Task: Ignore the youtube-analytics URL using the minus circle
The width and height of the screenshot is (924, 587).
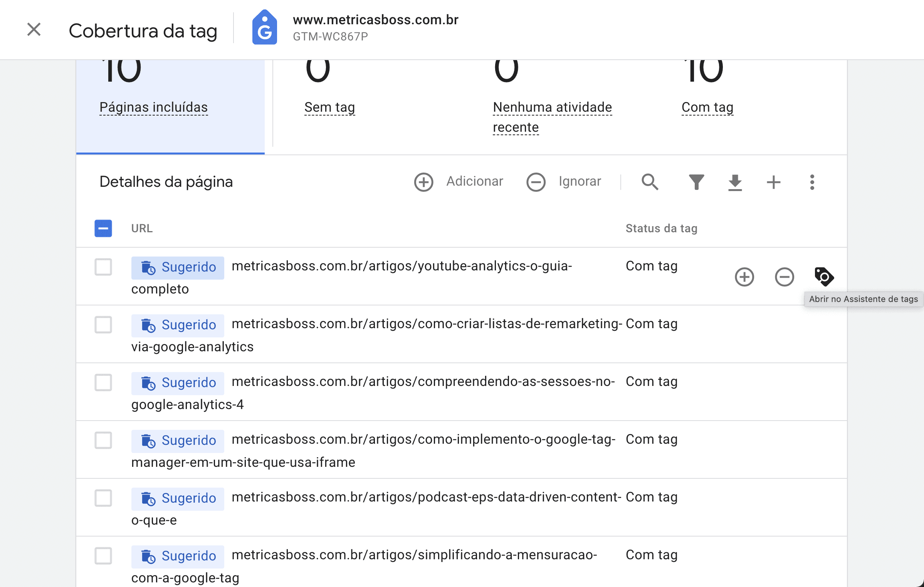Action: pos(785,277)
